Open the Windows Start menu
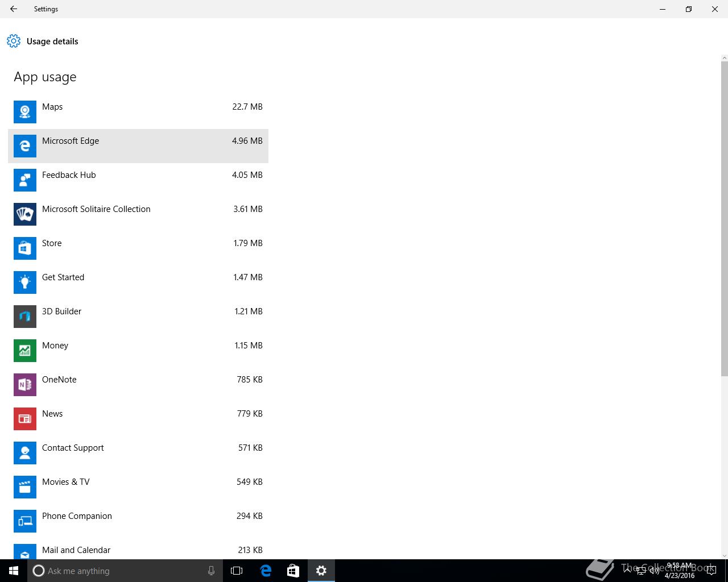728x582 pixels. click(x=14, y=571)
